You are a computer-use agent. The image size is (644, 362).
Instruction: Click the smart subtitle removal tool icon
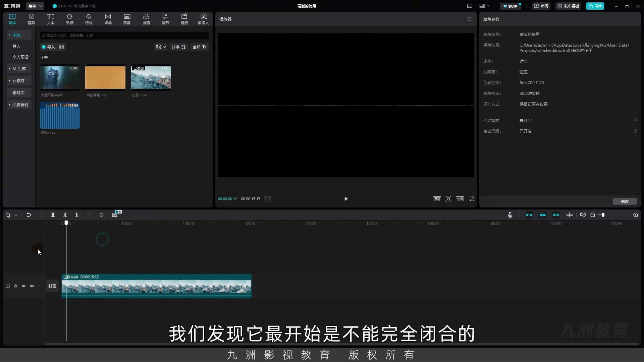click(x=115, y=215)
